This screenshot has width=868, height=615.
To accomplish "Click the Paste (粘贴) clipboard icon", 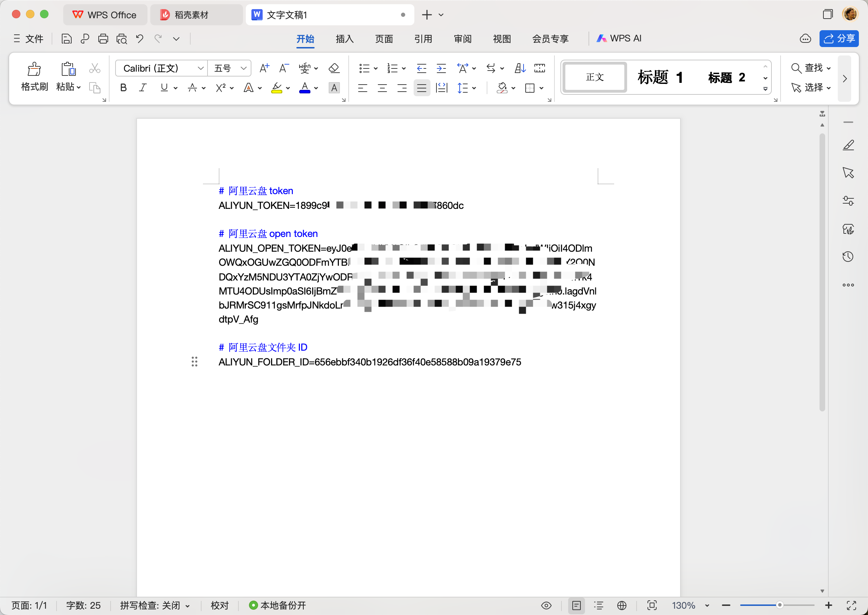I will (x=68, y=69).
